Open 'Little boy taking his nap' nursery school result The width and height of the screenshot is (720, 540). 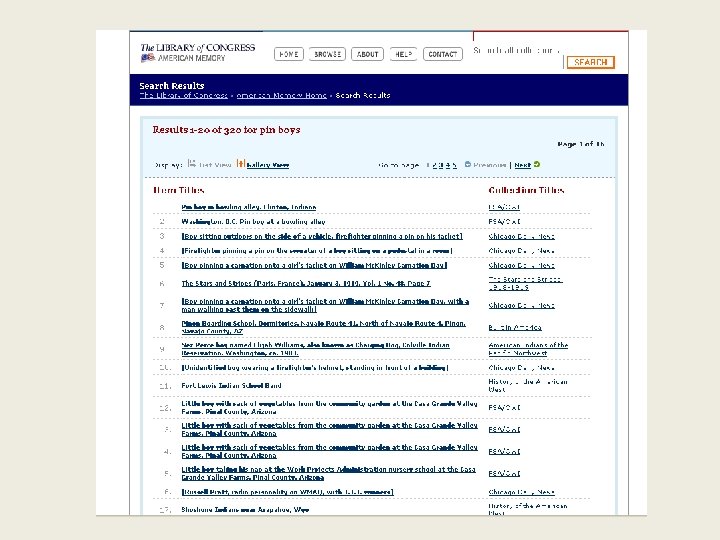[x=328, y=473]
